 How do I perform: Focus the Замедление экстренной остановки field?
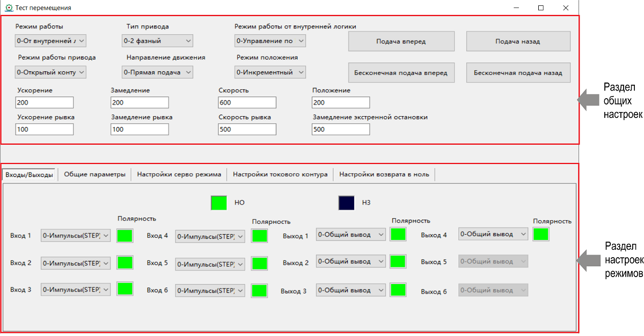tap(340, 129)
